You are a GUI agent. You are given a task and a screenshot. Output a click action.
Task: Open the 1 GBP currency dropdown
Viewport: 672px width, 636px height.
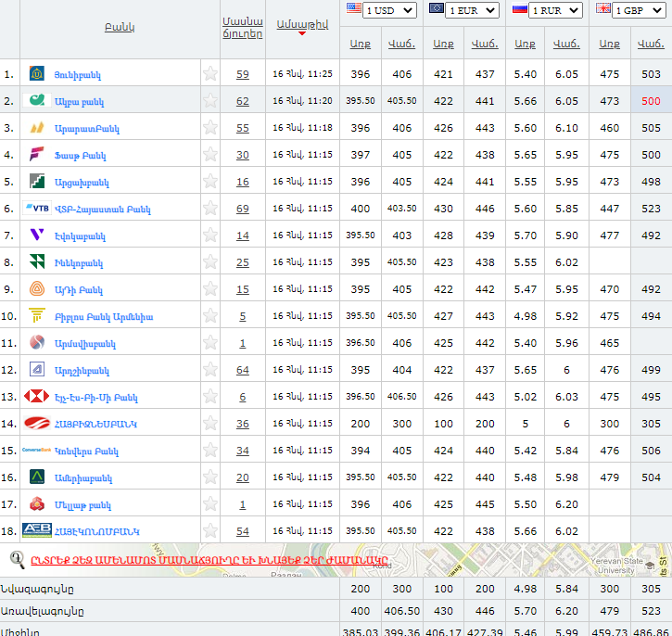tap(639, 10)
